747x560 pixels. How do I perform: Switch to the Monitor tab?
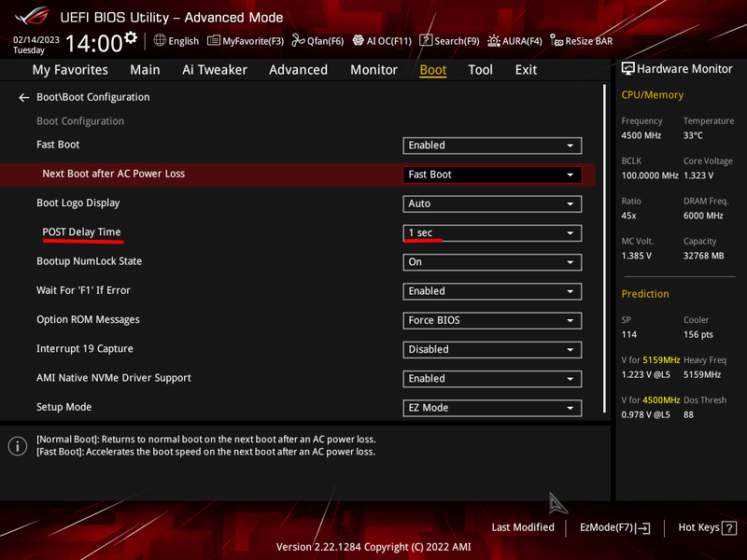tap(374, 70)
